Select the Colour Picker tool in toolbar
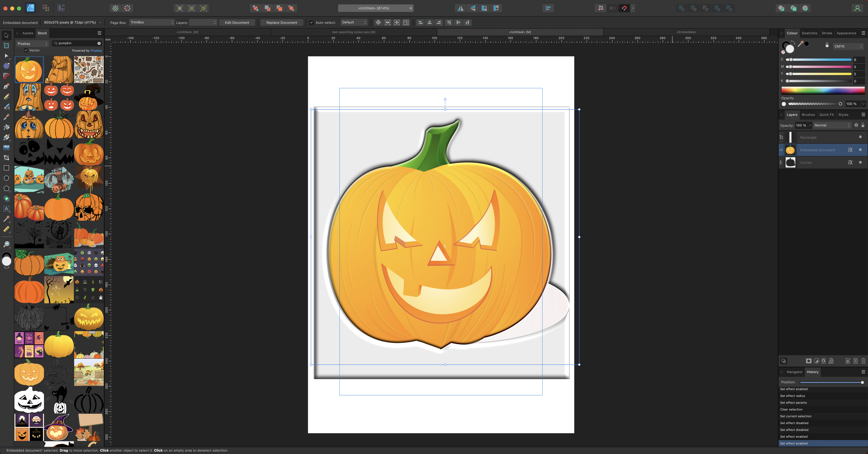 click(x=6, y=219)
